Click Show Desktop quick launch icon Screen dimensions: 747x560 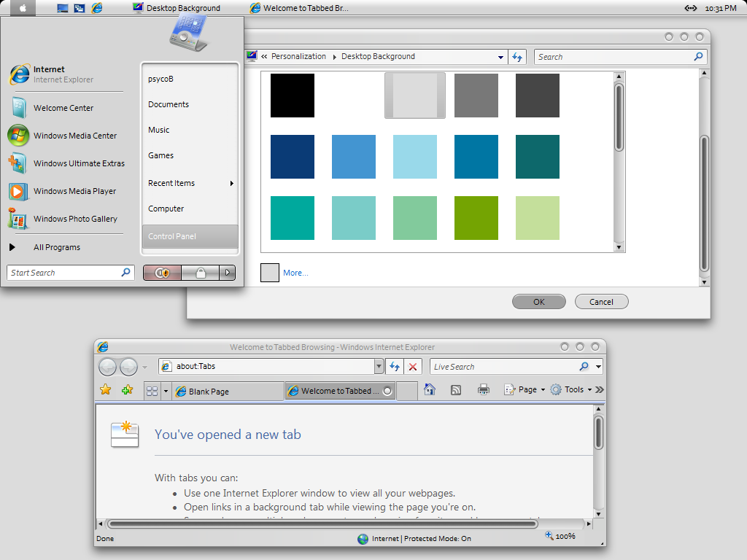[63, 8]
